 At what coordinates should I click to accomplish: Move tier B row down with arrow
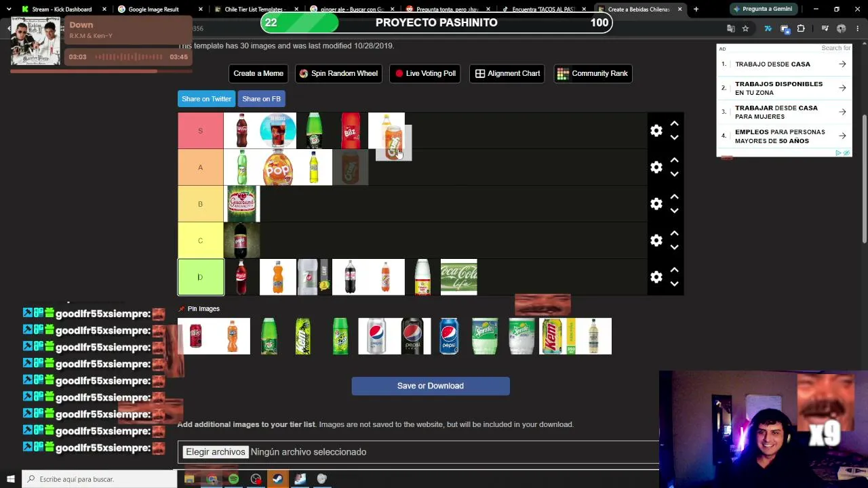[x=674, y=211]
